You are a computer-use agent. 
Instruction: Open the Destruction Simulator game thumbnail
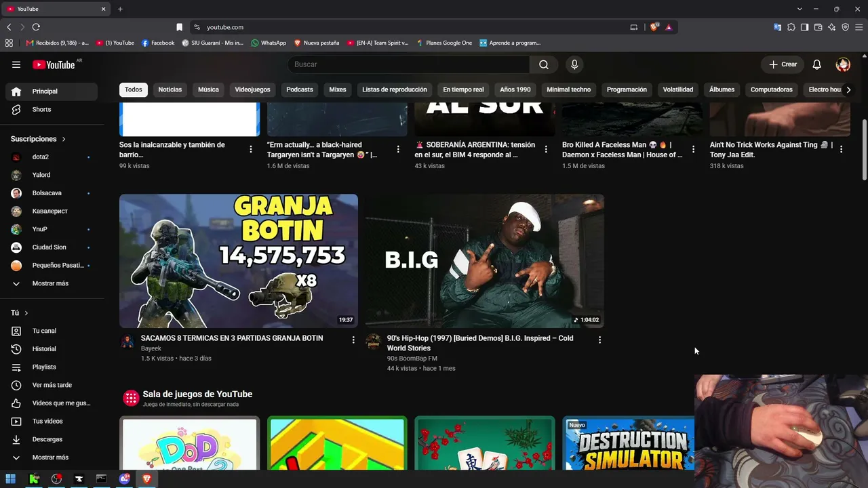point(629,443)
